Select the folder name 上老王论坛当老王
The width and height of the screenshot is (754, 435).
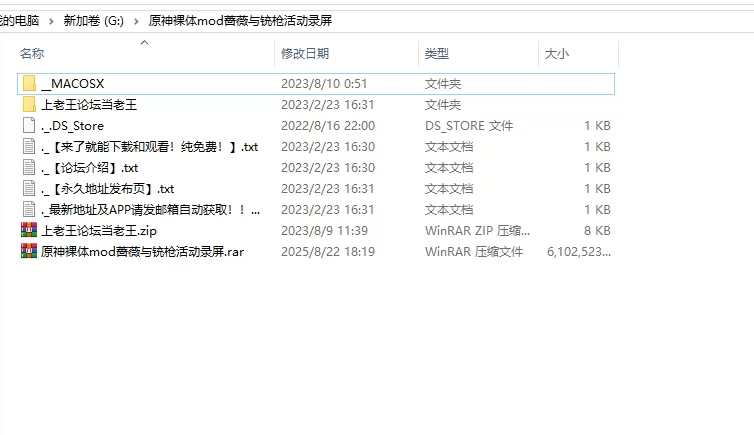coord(89,104)
